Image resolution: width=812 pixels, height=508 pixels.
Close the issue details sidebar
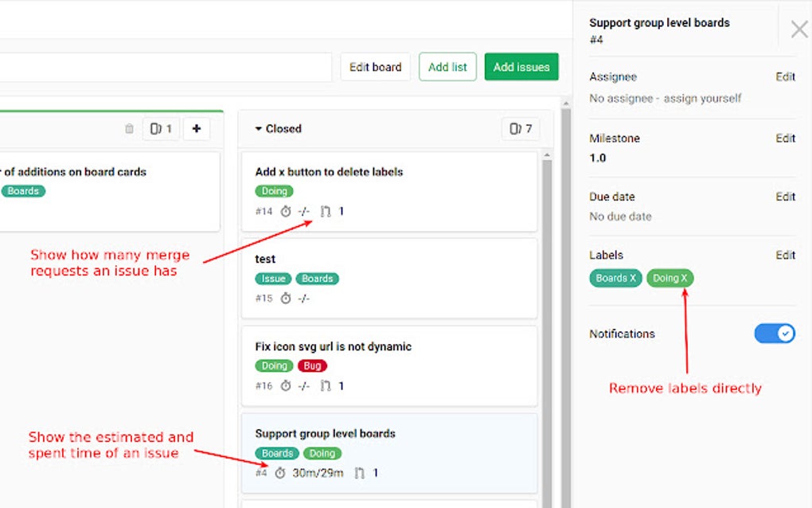pyautogui.click(x=798, y=29)
